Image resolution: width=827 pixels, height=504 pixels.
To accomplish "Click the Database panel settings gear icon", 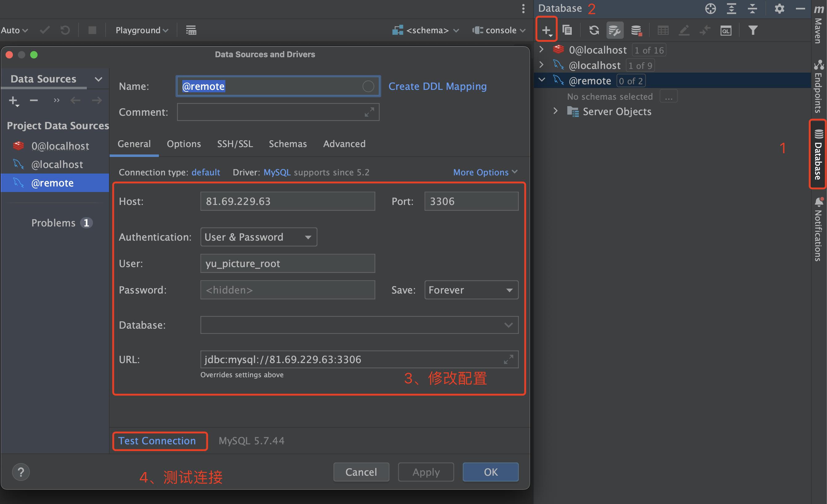I will [x=779, y=9].
